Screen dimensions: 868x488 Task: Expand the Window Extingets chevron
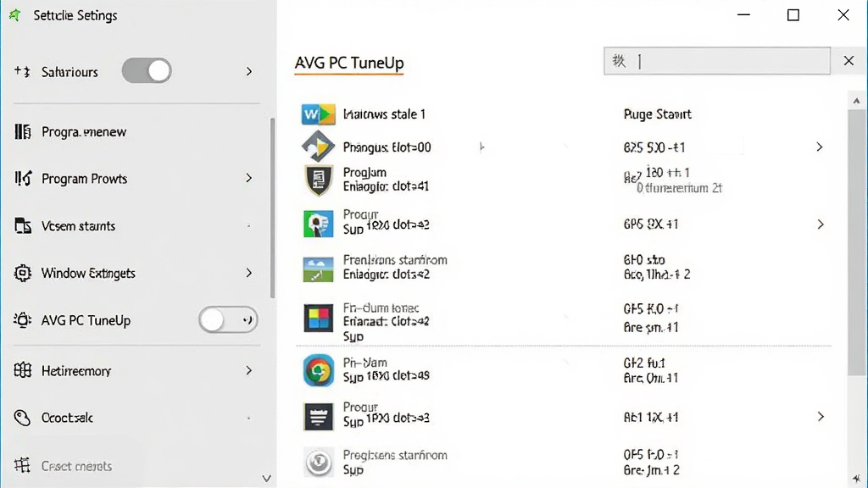pos(249,273)
